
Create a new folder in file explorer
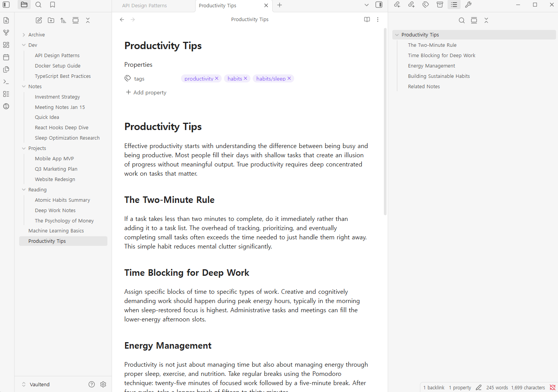(x=51, y=20)
